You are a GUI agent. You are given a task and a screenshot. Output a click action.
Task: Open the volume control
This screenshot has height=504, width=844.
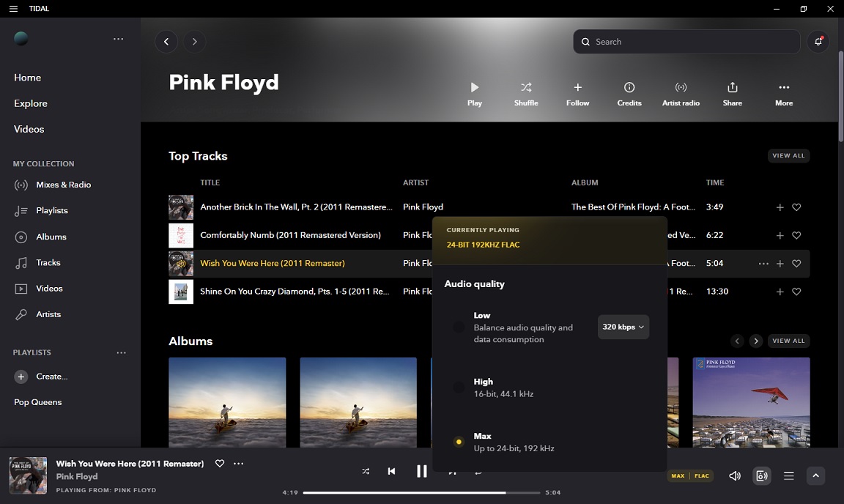734,475
